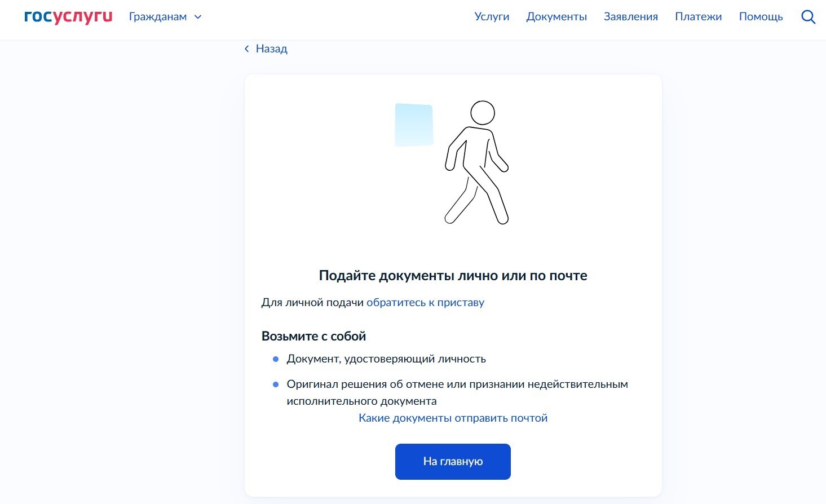Click the blue document icon in illustration
The image size is (826, 504).
(x=414, y=125)
